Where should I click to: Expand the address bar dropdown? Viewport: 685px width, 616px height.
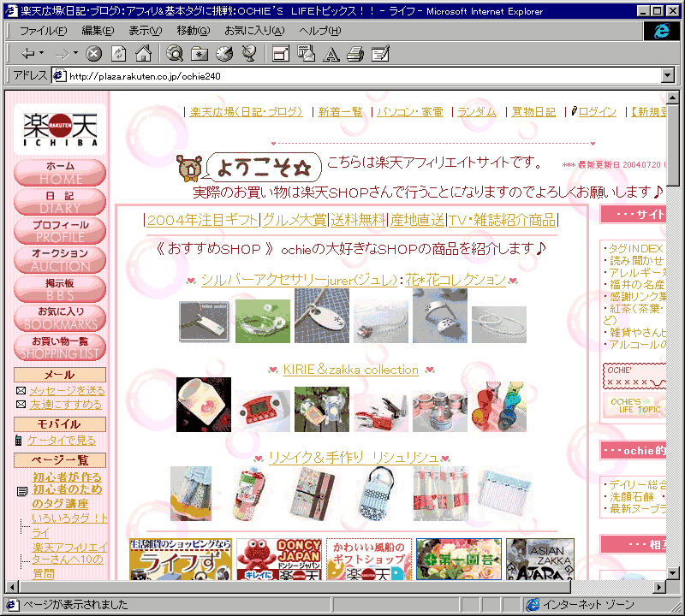click(667, 75)
